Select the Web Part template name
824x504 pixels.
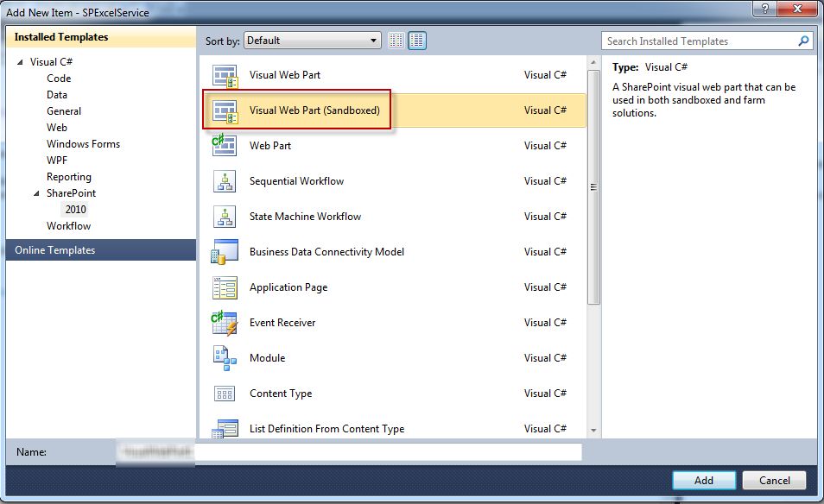tap(270, 146)
